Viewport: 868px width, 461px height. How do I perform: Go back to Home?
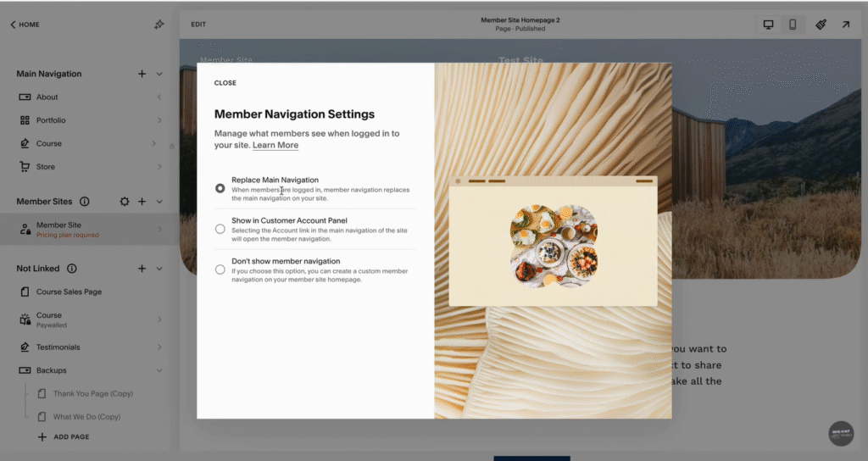coord(25,25)
